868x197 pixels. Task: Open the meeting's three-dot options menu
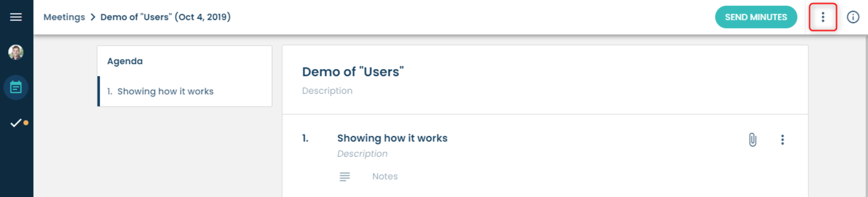823,17
